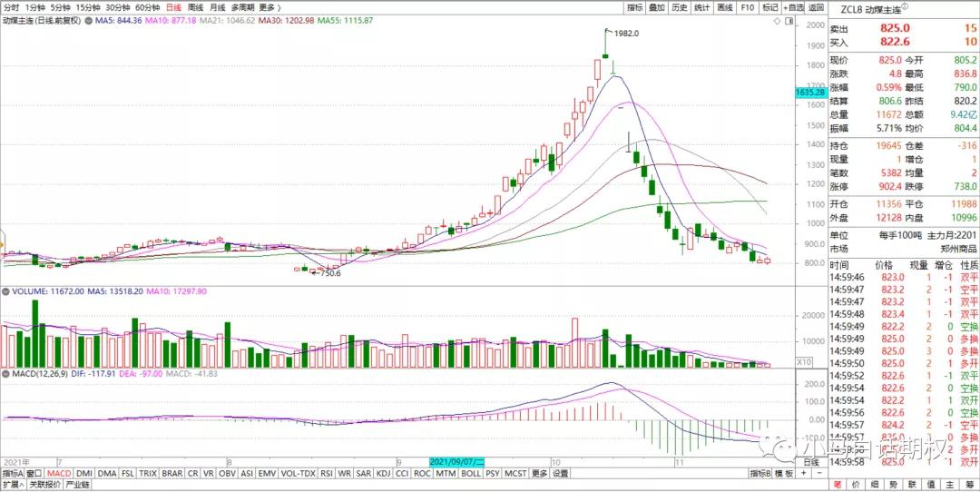Screen dimensions: 980x492
Task: Click the 返回 back button
Action: click(x=816, y=6)
